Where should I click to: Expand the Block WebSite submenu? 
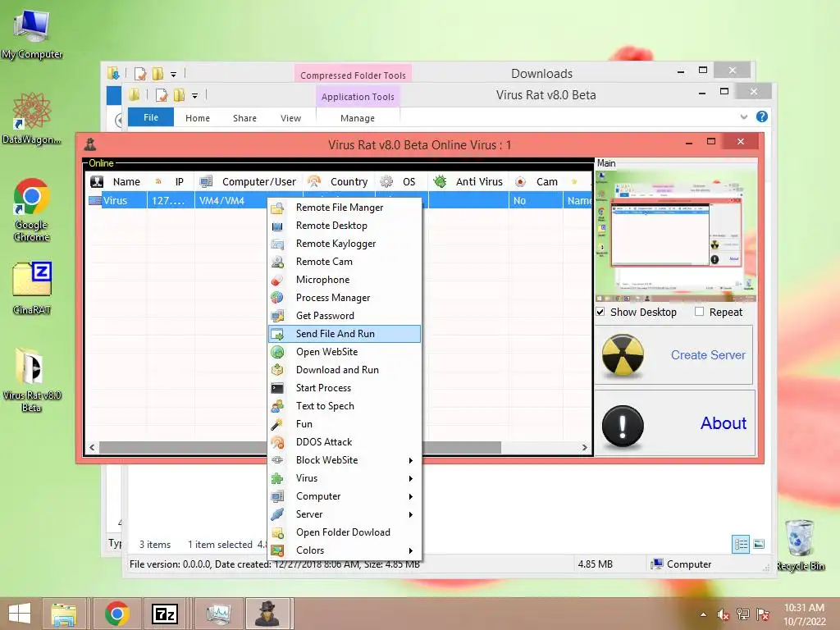pos(344,460)
